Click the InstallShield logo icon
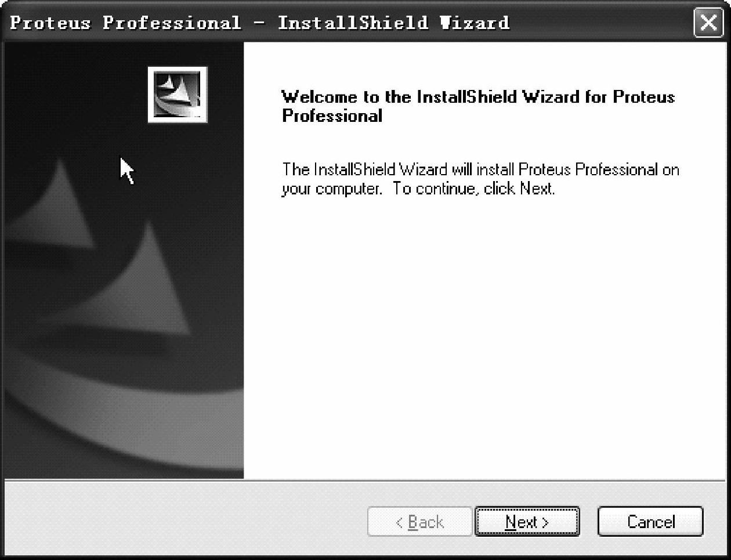This screenshot has width=731, height=560. click(x=178, y=95)
